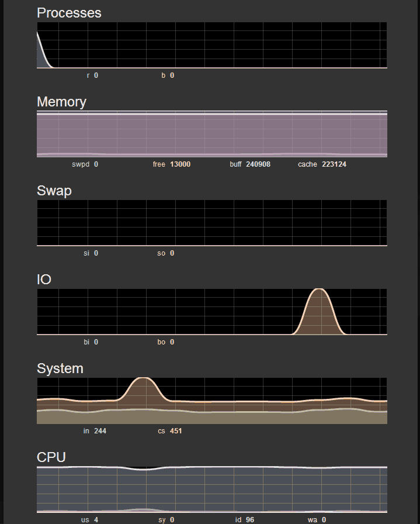Select the CPU section heading
The image size is (420, 524).
tap(51, 457)
